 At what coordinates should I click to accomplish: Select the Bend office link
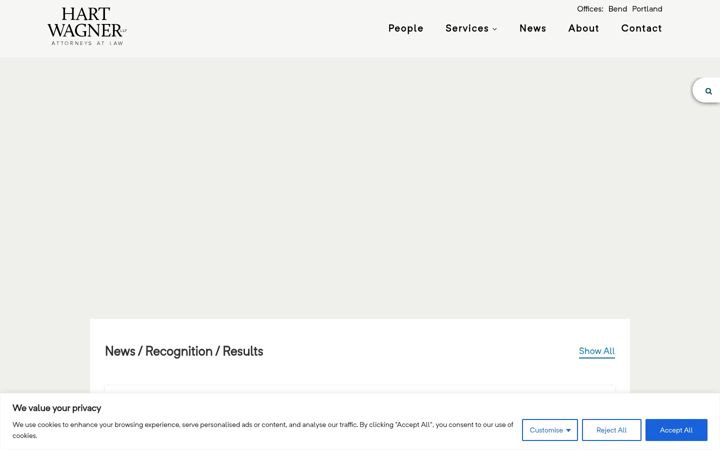click(x=617, y=9)
